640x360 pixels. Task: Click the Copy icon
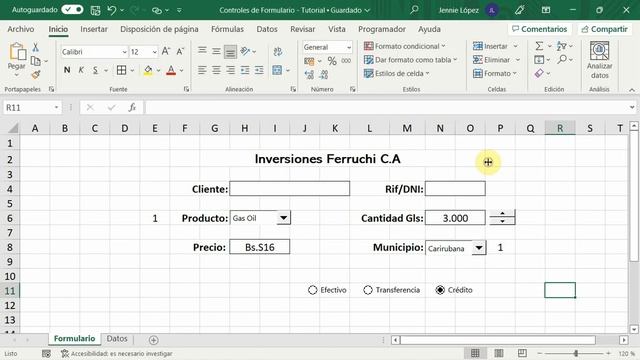[36, 61]
